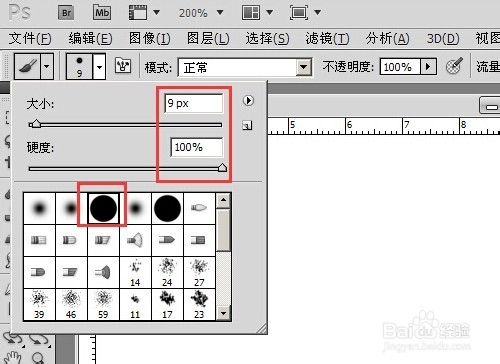Select the spatter 39 brush
Viewport: 500px width, 364px height.
[39, 304]
